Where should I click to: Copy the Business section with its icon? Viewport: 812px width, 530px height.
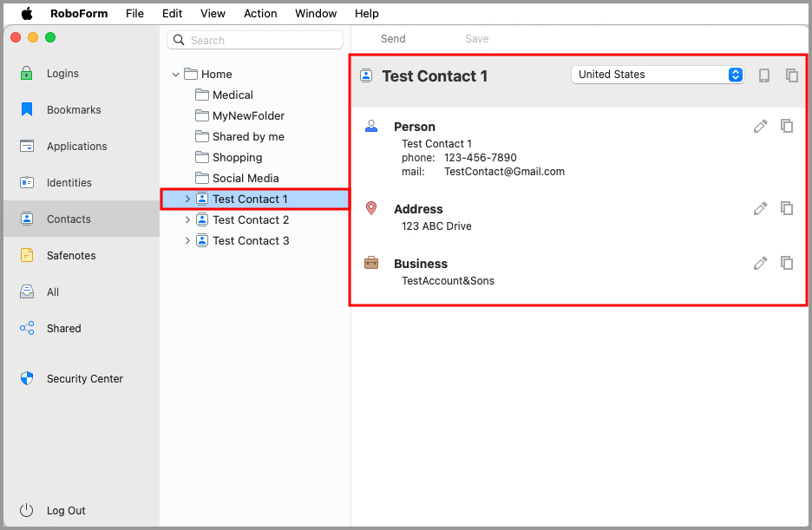coord(787,263)
